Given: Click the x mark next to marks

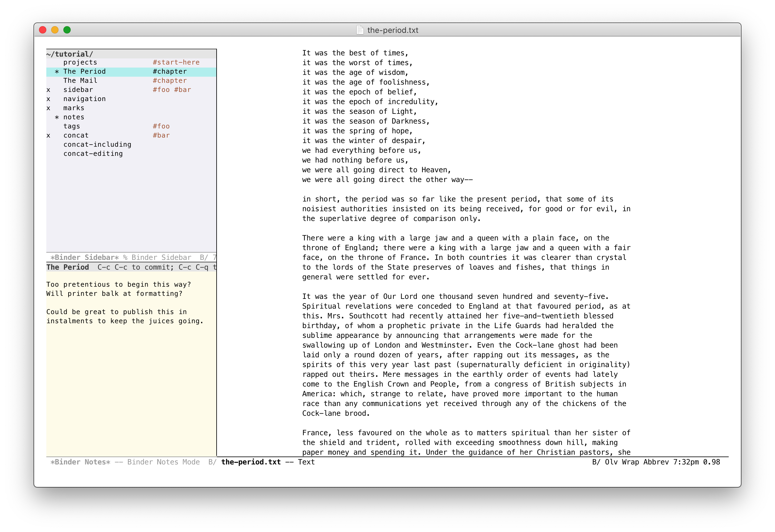Looking at the screenshot, I should 48,108.
